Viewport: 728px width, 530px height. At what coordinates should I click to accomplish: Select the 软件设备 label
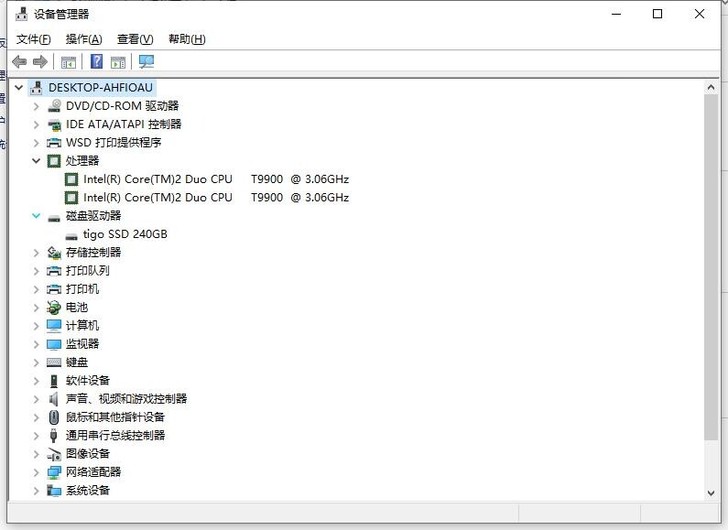pyautogui.click(x=88, y=381)
